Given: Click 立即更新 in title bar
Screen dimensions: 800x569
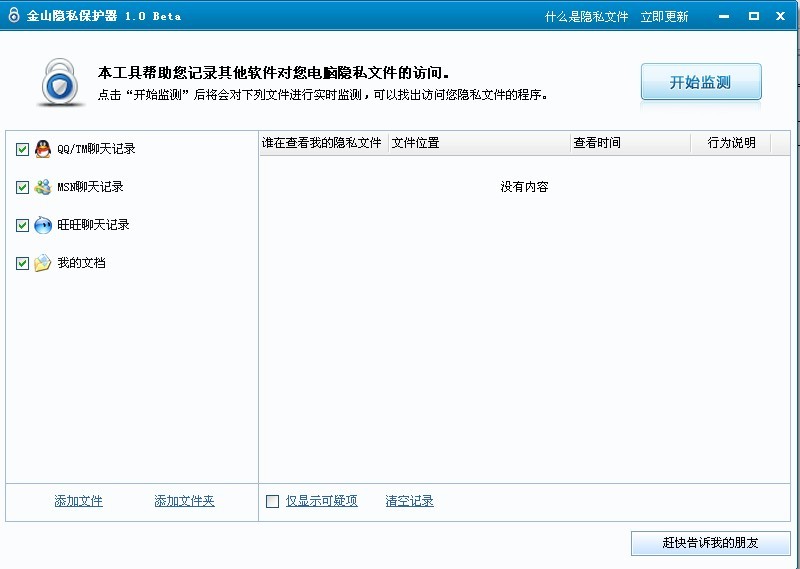Looking at the screenshot, I should tap(664, 17).
